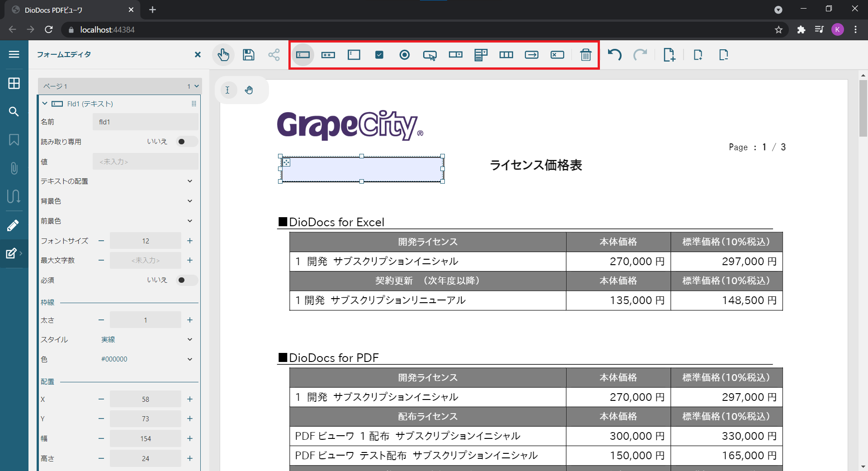Reload the browser page
The image size is (868, 471).
click(49, 29)
